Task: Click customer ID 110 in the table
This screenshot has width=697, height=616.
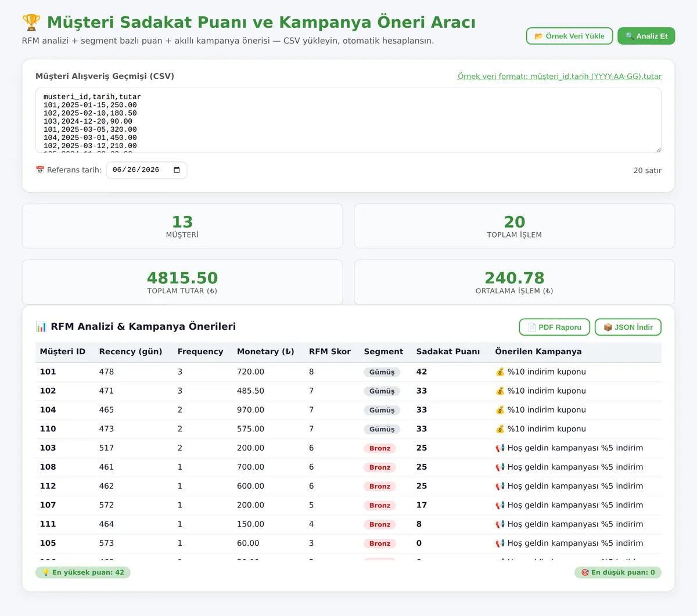Action: (x=48, y=429)
